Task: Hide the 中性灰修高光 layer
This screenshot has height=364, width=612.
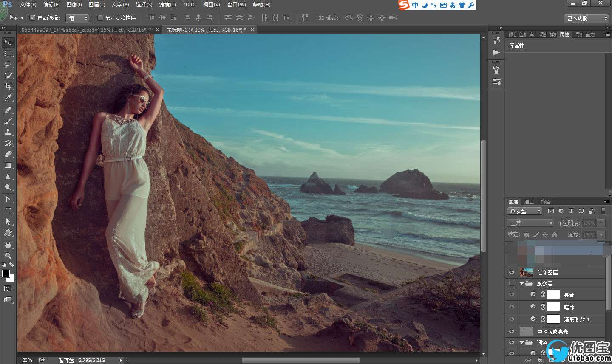Action: (x=512, y=332)
